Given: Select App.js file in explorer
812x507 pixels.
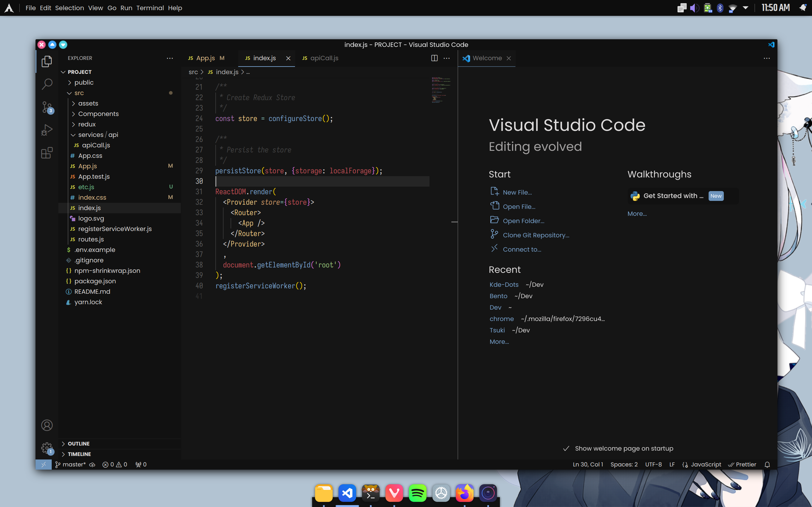Looking at the screenshot, I should pos(87,165).
